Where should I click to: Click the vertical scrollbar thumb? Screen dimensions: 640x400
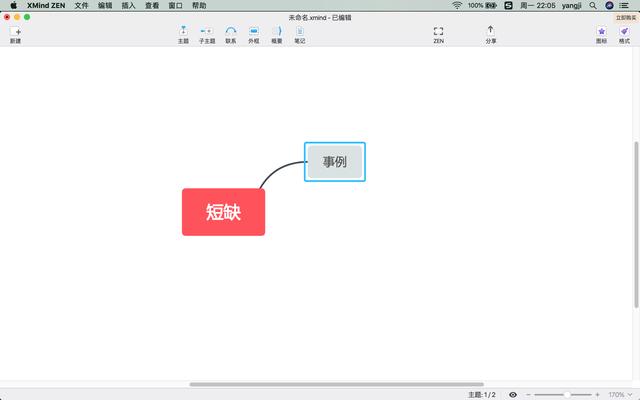click(x=636, y=224)
